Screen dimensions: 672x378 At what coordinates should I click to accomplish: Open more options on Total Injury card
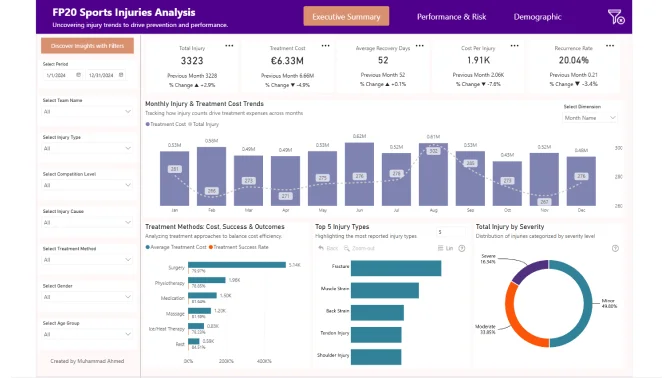coord(229,45)
